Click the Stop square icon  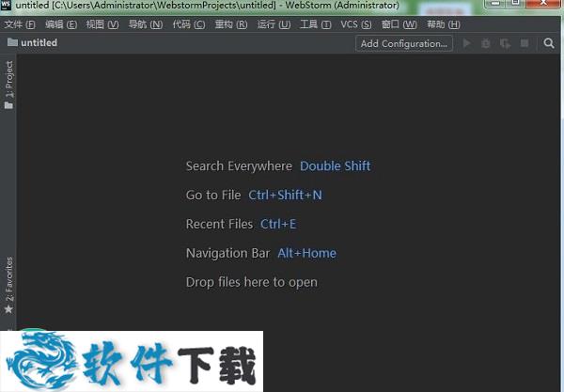[525, 43]
